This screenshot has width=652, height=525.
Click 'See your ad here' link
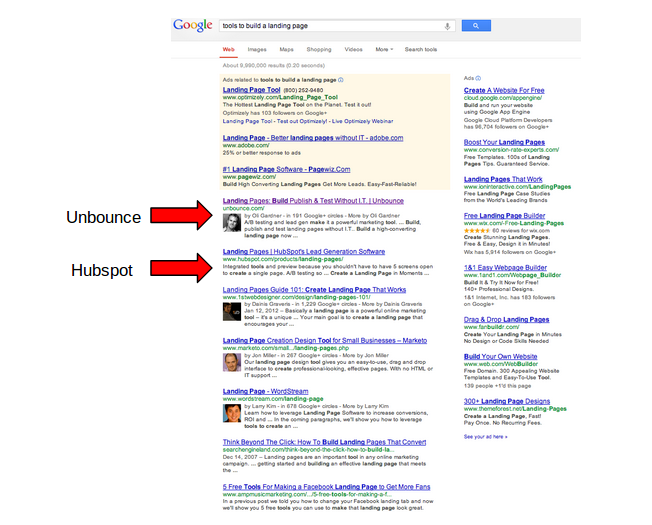click(x=486, y=437)
